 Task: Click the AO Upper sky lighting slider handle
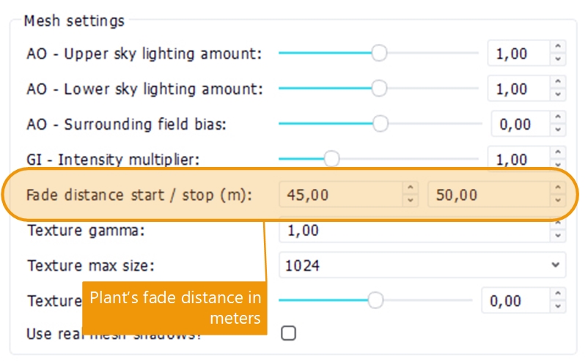pyautogui.click(x=379, y=53)
